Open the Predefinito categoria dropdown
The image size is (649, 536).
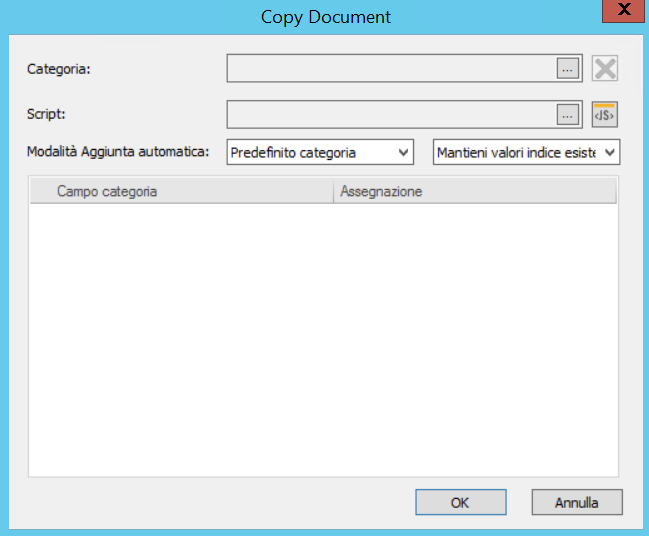click(320, 153)
